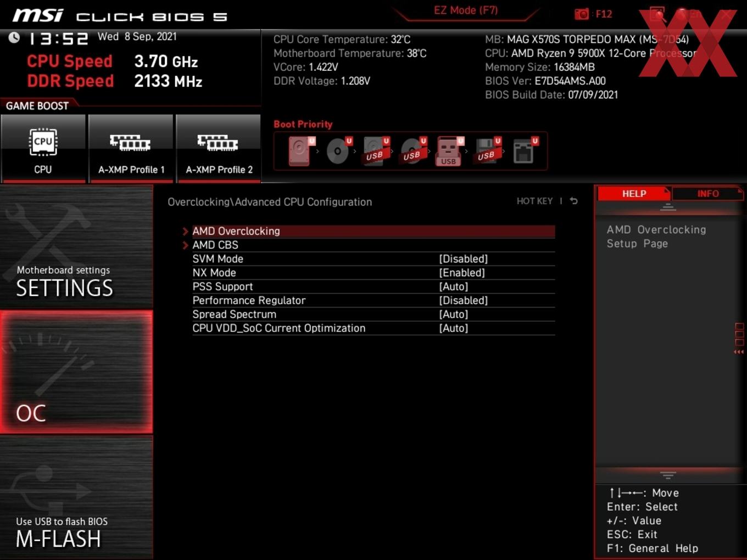Viewport: 747px width, 560px height.
Task: Click the DDR Speed 2133 MHz reading
Action: pos(115,81)
